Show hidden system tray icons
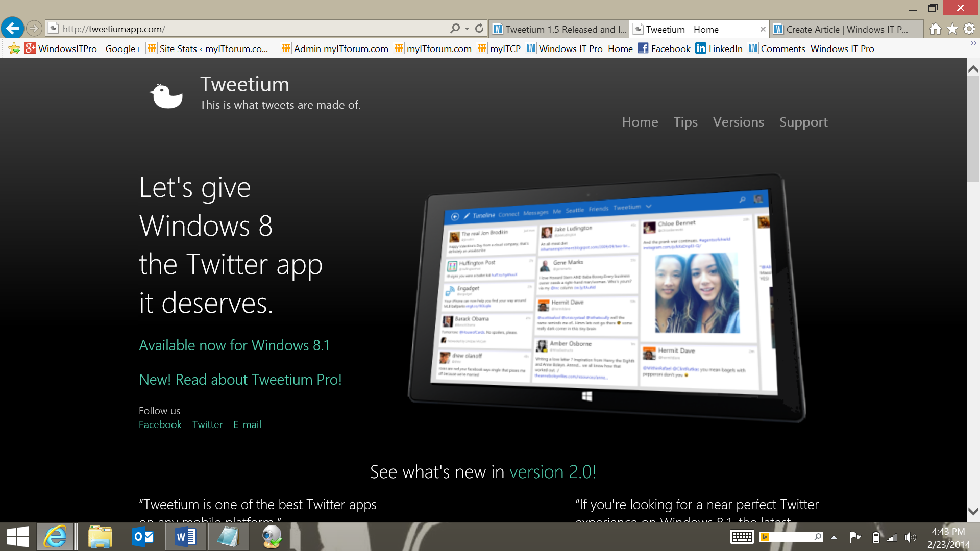 point(834,537)
